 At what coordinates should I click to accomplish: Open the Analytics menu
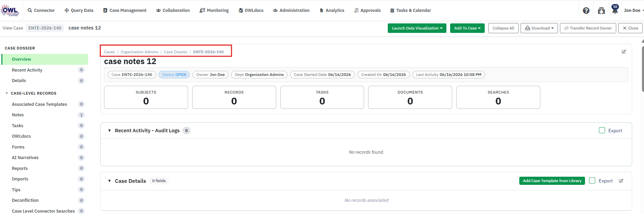332,11
